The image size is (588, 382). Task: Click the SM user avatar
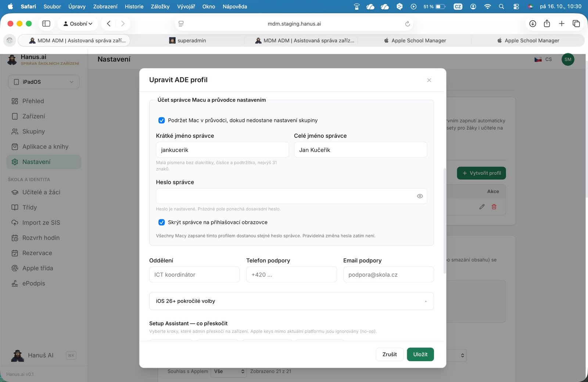coord(568,60)
